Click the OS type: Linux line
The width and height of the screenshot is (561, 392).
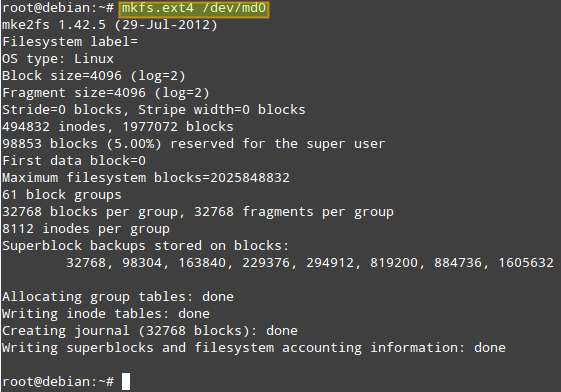pyautogui.click(x=58, y=59)
